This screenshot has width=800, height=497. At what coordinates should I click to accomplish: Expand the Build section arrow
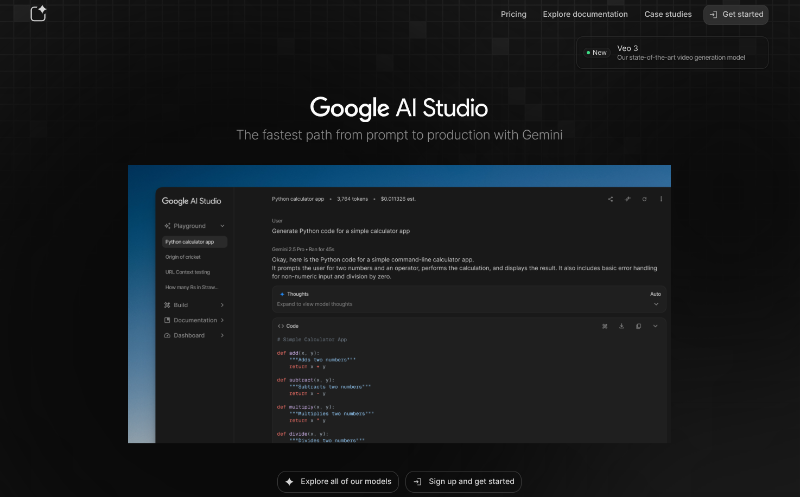[222, 305]
